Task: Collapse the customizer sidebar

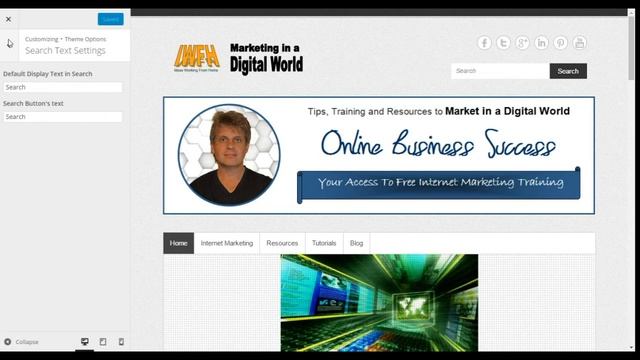Action: (22, 342)
